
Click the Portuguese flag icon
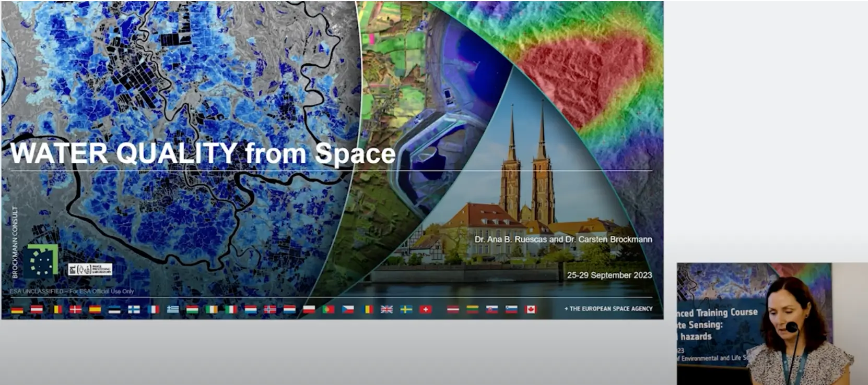tap(329, 309)
